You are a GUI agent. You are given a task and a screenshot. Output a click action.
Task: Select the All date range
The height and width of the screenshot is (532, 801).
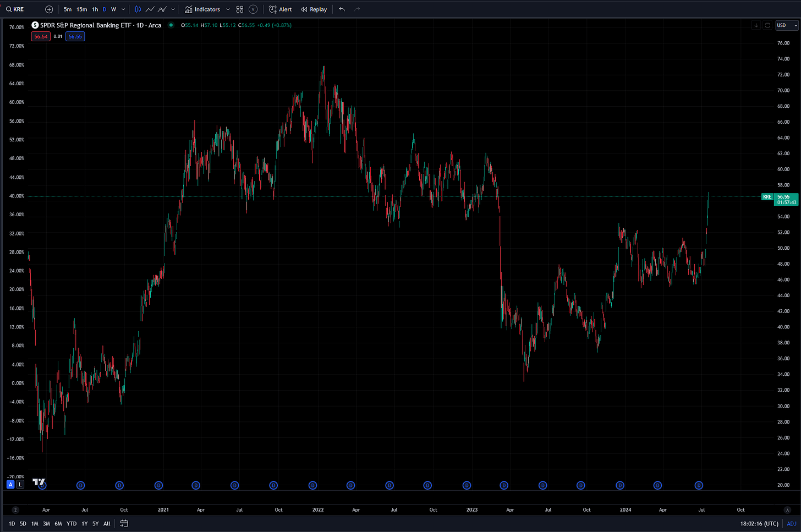point(107,524)
